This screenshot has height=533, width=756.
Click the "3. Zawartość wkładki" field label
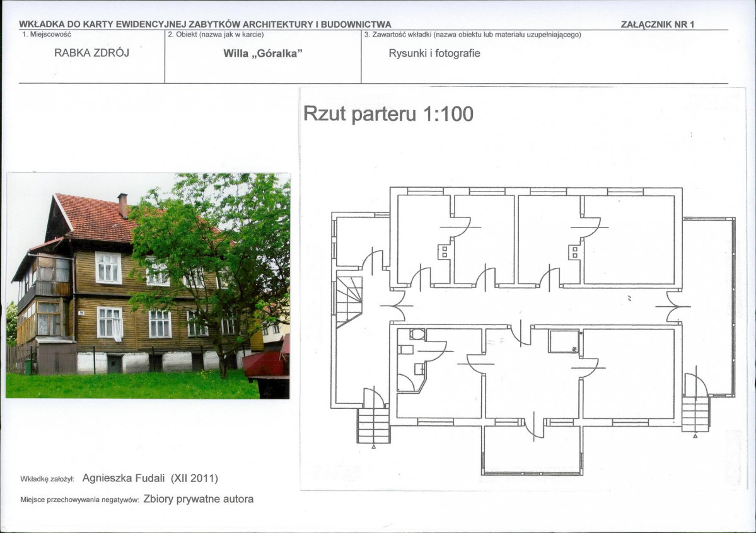click(472, 35)
